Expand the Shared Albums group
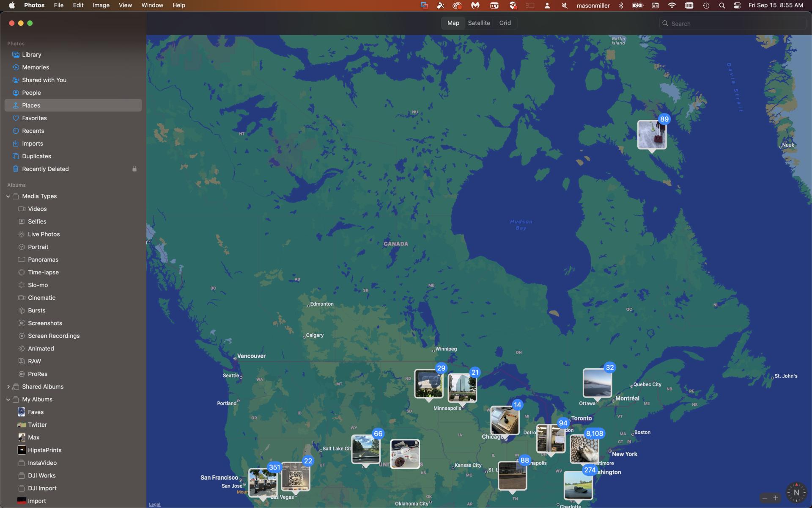The width and height of the screenshot is (812, 508). click(x=8, y=387)
